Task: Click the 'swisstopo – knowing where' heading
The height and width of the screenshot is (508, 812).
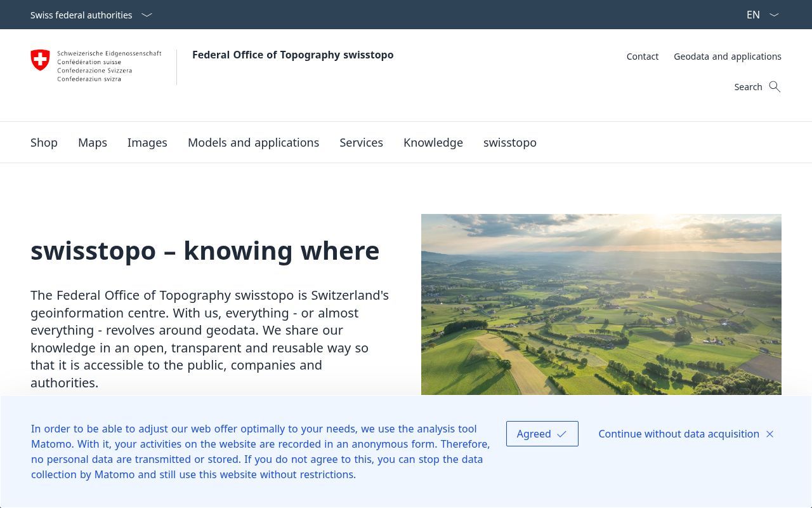Action: (205, 251)
